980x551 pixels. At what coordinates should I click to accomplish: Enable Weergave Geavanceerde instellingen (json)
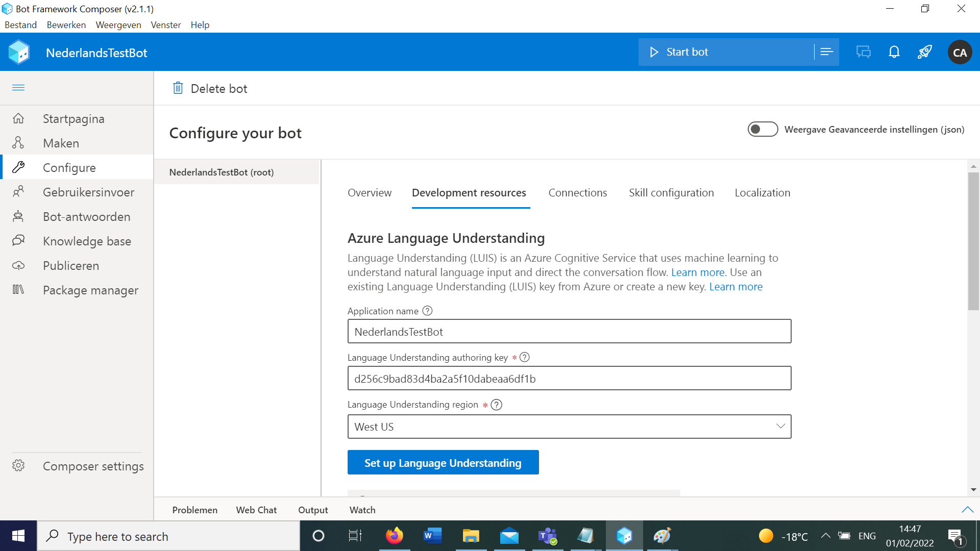tap(762, 129)
